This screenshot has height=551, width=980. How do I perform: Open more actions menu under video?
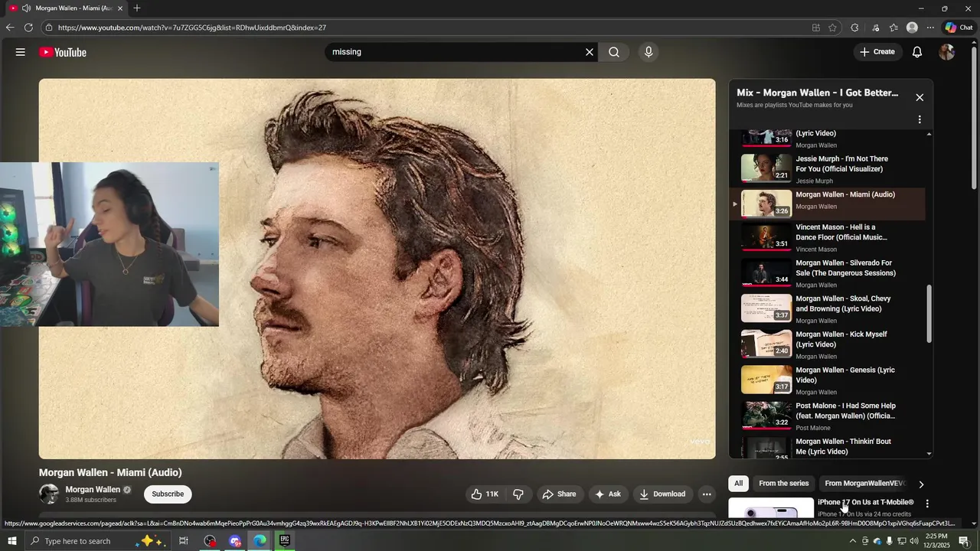click(x=707, y=494)
